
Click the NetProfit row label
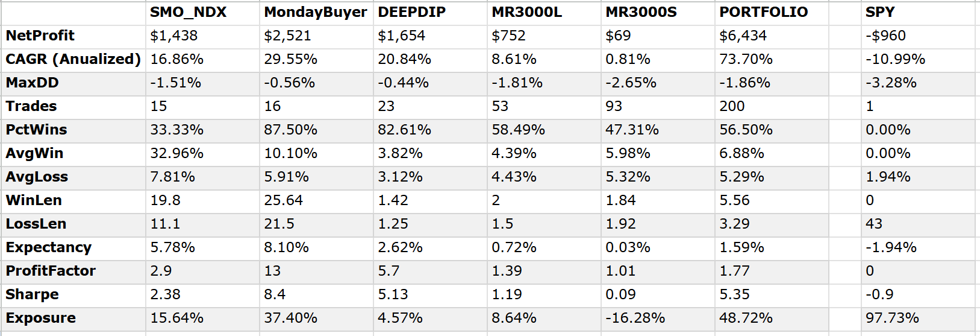(x=40, y=36)
